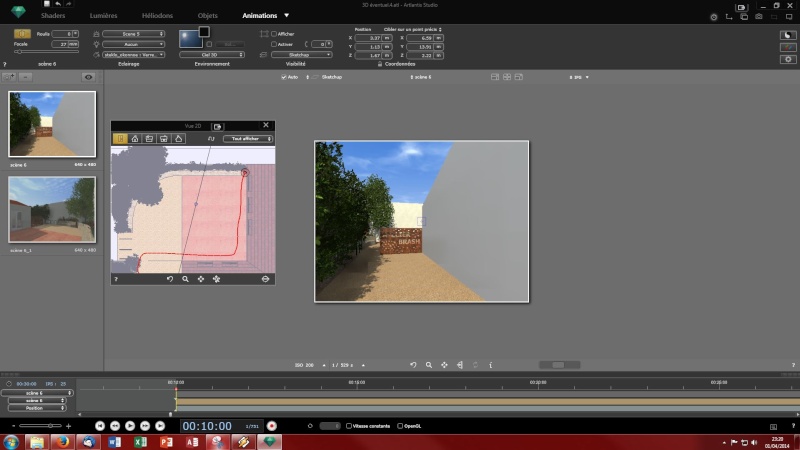Click the black foreground swatch
The height and width of the screenshot is (450, 800).
click(204, 32)
